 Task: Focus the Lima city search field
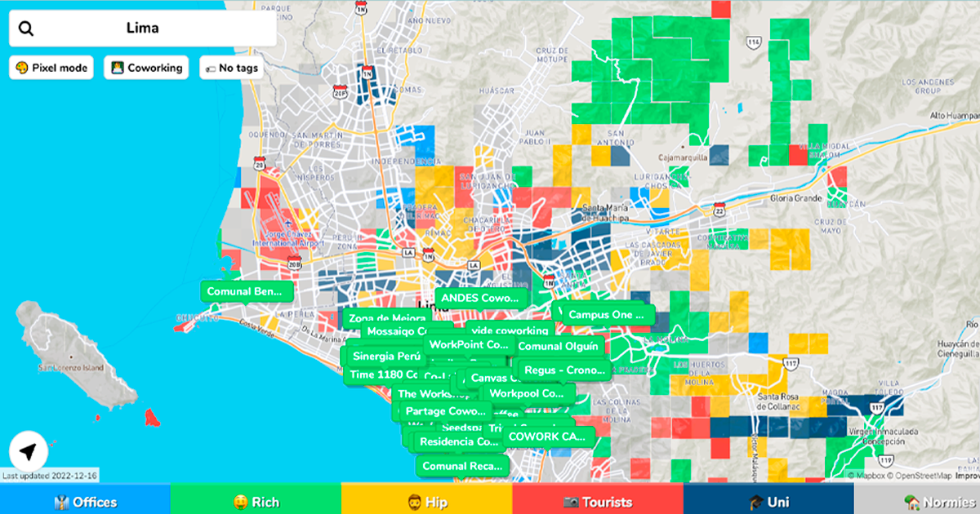point(143,29)
